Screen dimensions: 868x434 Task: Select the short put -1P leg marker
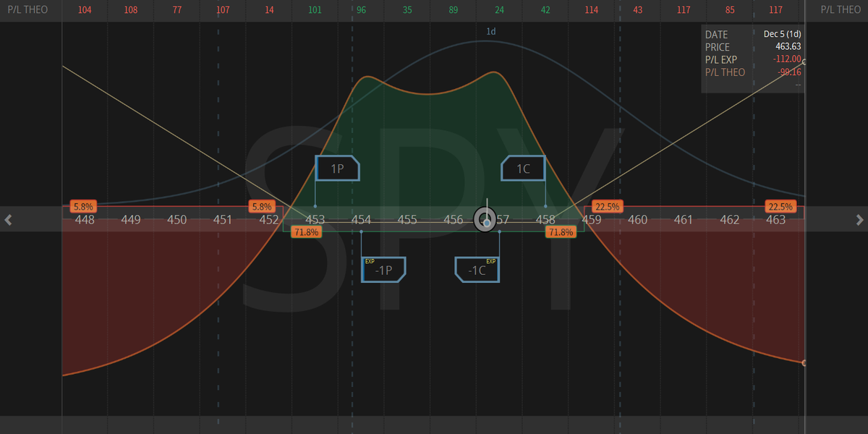point(383,270)
